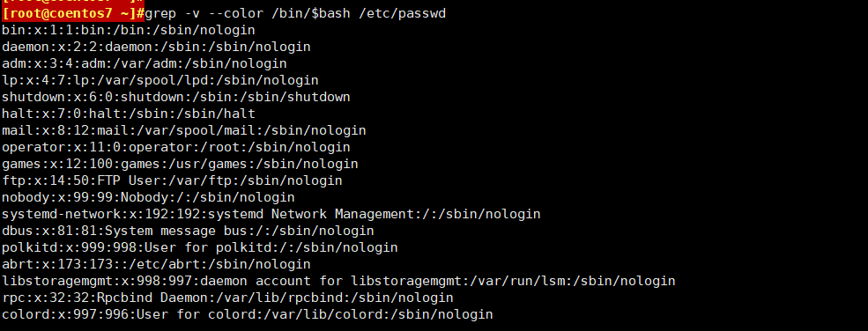The image size is (868, 331).
Task: Select the polkitd:x:999:998 line
Action: pos(200,247)
